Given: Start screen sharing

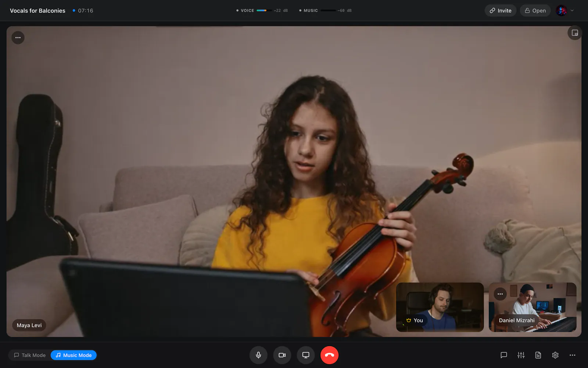Looking at the screenshot, I should click(x=306, y=355).
